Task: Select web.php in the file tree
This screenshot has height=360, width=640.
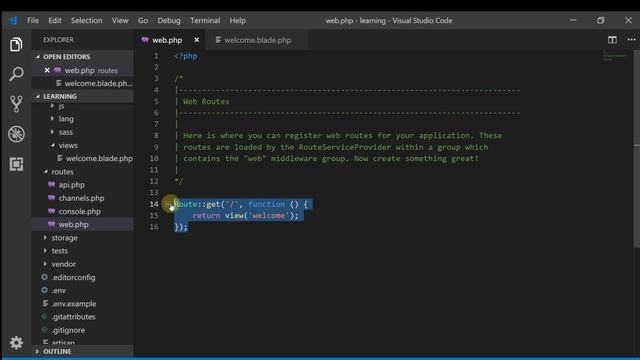Action: 83,224
